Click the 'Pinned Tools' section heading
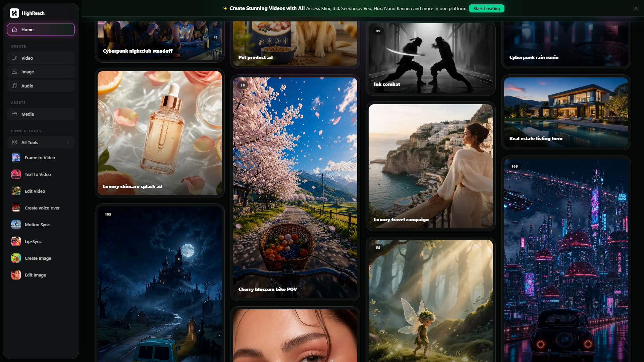644x362 pixels. [x=26, y=131]
